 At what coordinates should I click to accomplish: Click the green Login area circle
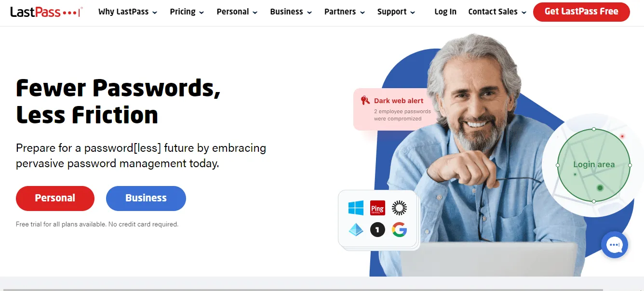click(x=594, y=165)
